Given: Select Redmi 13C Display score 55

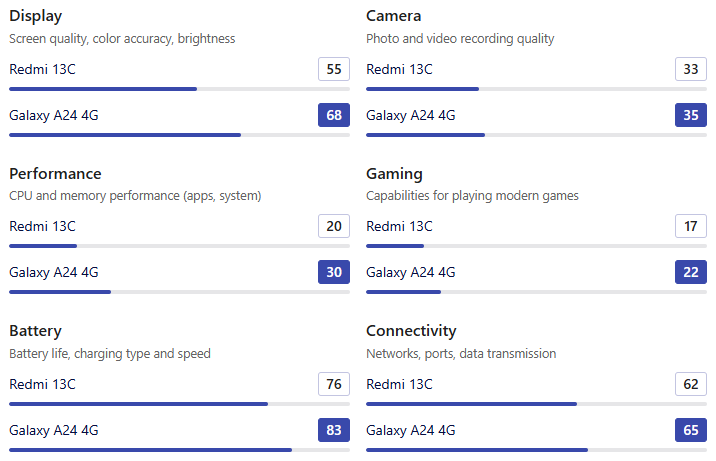Looking at the screenshot, I should point(334,69).
